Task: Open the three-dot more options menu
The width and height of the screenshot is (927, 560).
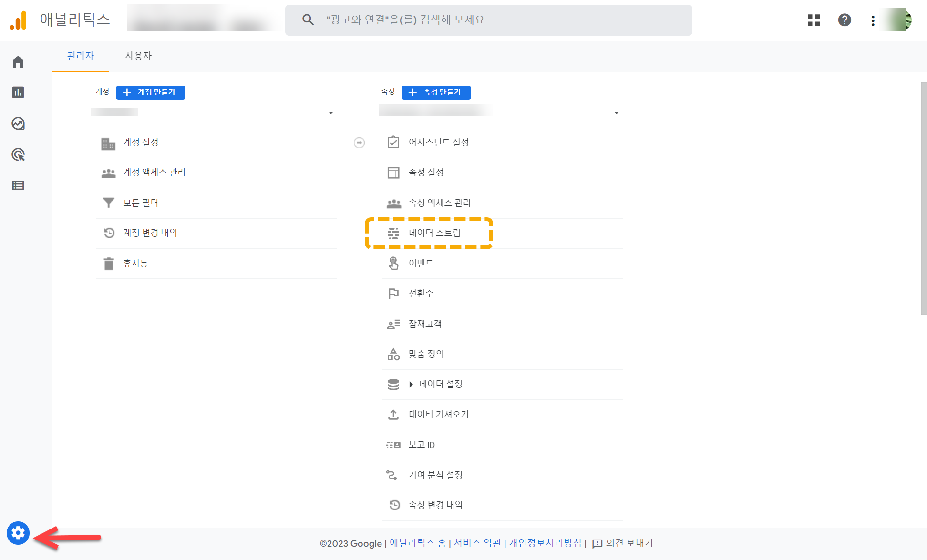Action: (873, 20)
